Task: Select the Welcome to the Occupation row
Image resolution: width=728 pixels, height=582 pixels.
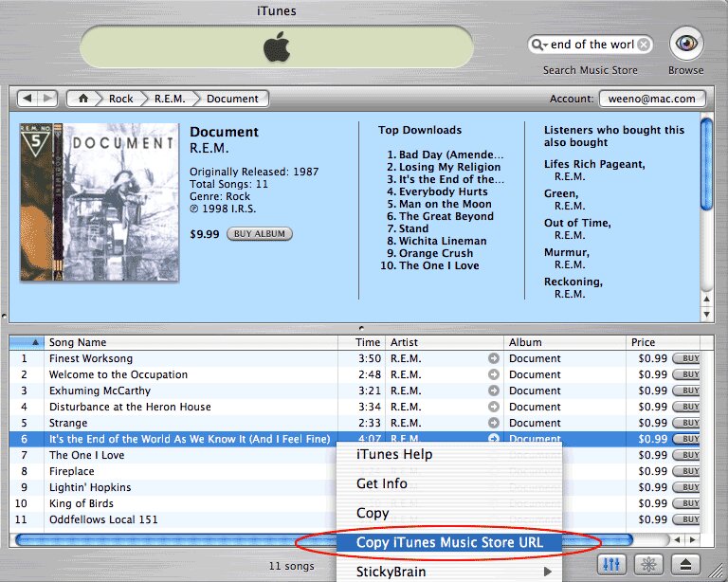Action: 355,374
